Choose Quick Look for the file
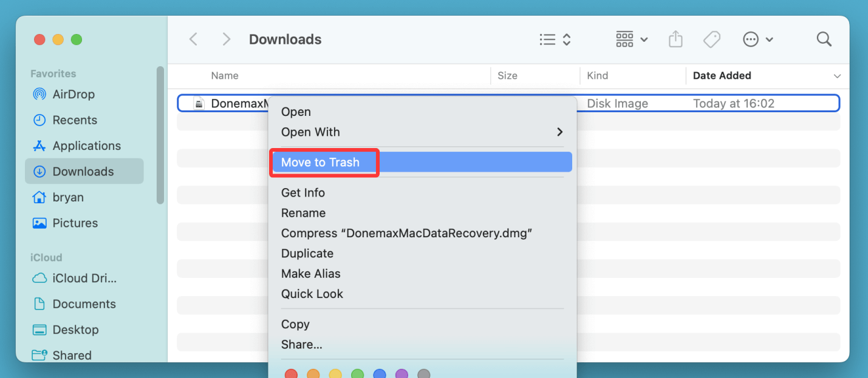The width and height of the screenshot is (868, 378). pos(312,294)
